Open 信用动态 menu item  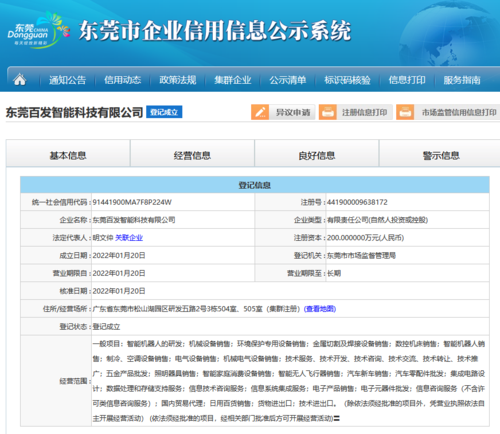point(122,80)
